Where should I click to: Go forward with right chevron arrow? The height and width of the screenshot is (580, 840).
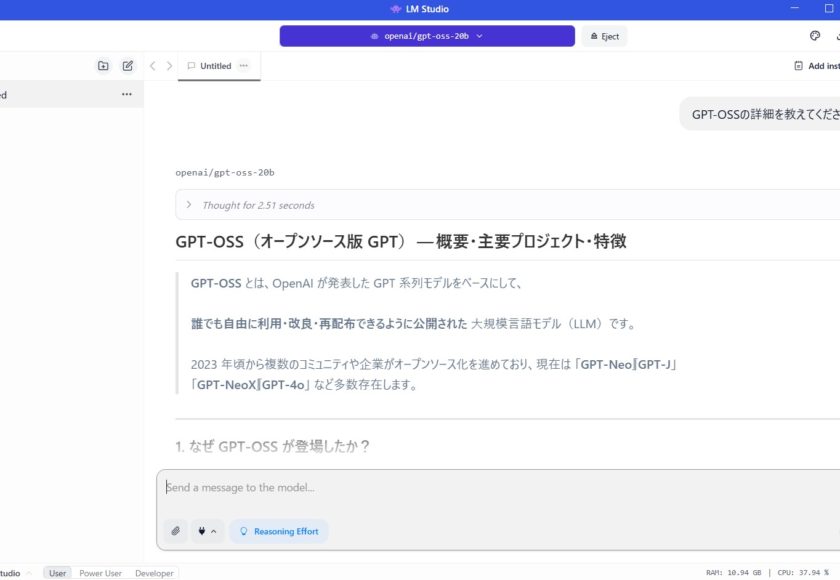(169, 66)
